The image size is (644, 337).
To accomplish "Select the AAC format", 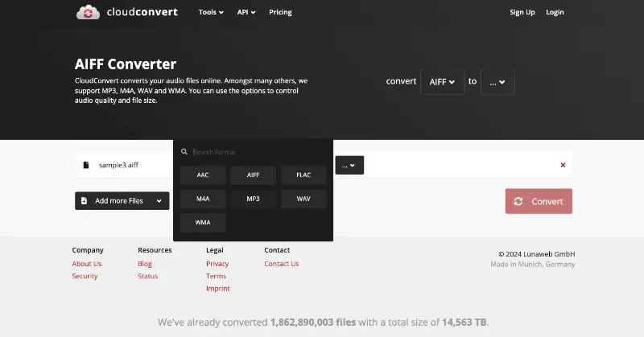I will click(203, 175).
